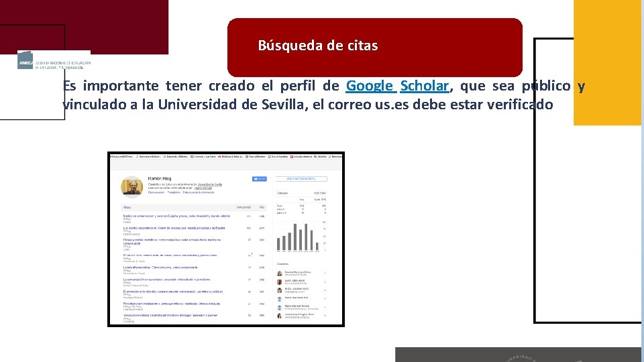This screenshot has width=644, height=362.
Task: Open article Periodismo de investigación y pseudoperiodismo
Action: (x=172, y=304)
